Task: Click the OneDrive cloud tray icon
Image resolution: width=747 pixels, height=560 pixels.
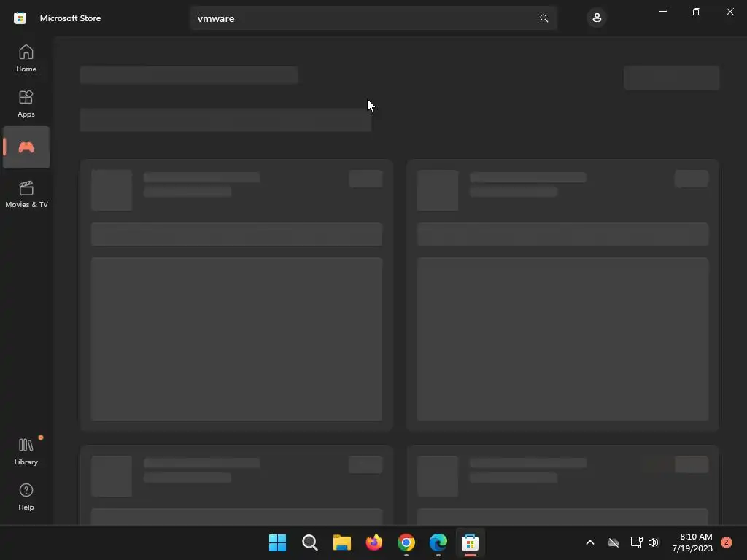Action: click(x=613, y=542)
